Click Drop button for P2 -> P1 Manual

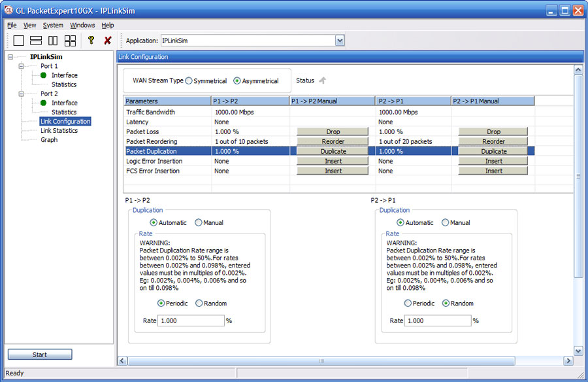[493, 131]
